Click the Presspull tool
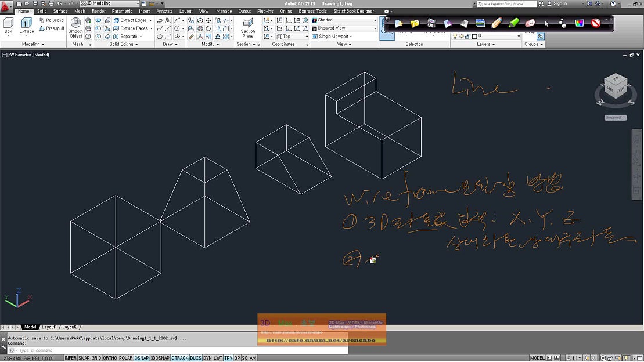This screenshot has width=644, height=362. 52,28
